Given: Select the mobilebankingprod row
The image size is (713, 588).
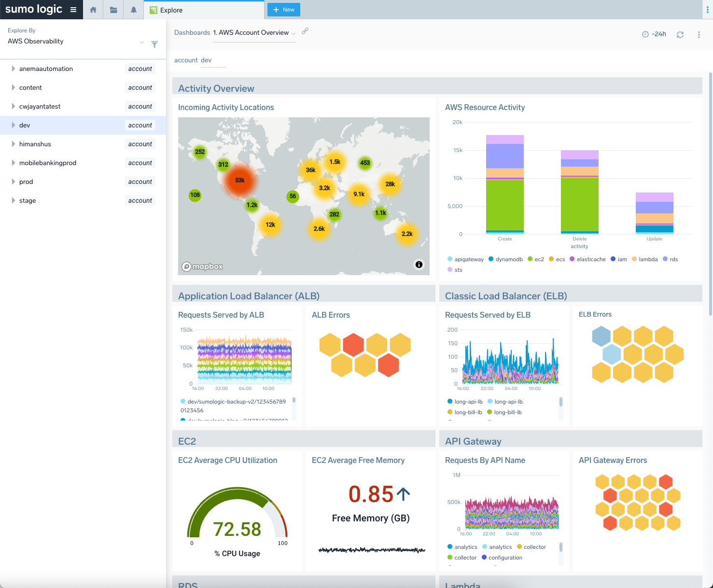Looking at the screenshot, I should (83, 163).
